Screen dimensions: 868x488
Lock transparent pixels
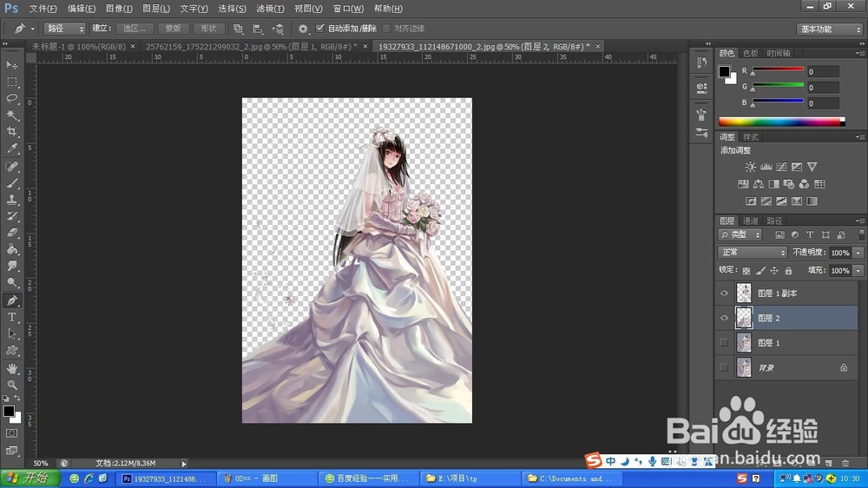(x=746, y=270)
